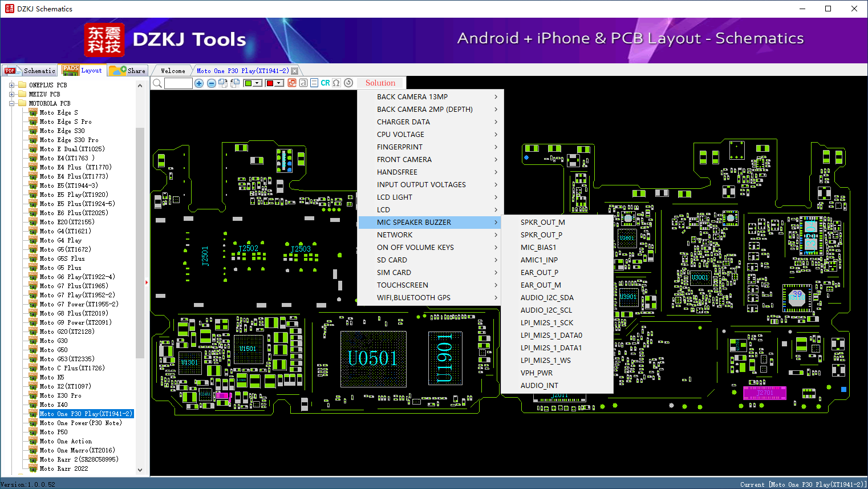The width and height of the screenshot is (868, 489).
Task: Click the Version 1.0.0.52 status text
Action: pyautogui.click(x=28, y=484)
